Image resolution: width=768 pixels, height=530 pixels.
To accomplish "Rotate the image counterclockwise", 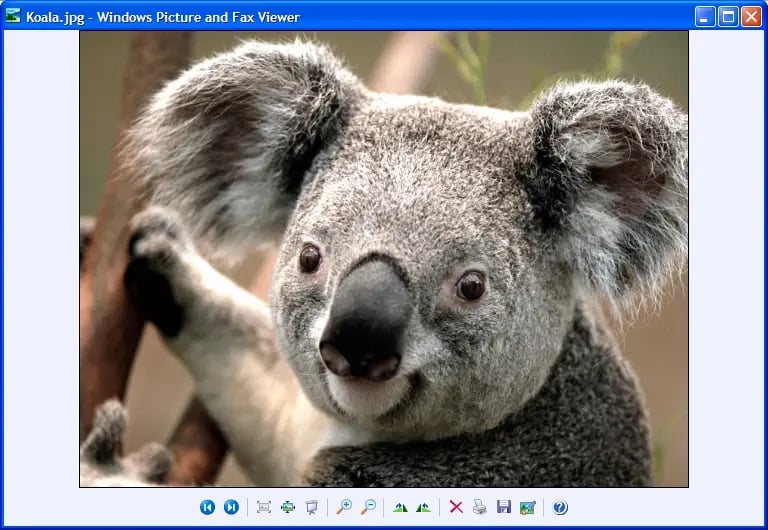I will click(424, 507).
